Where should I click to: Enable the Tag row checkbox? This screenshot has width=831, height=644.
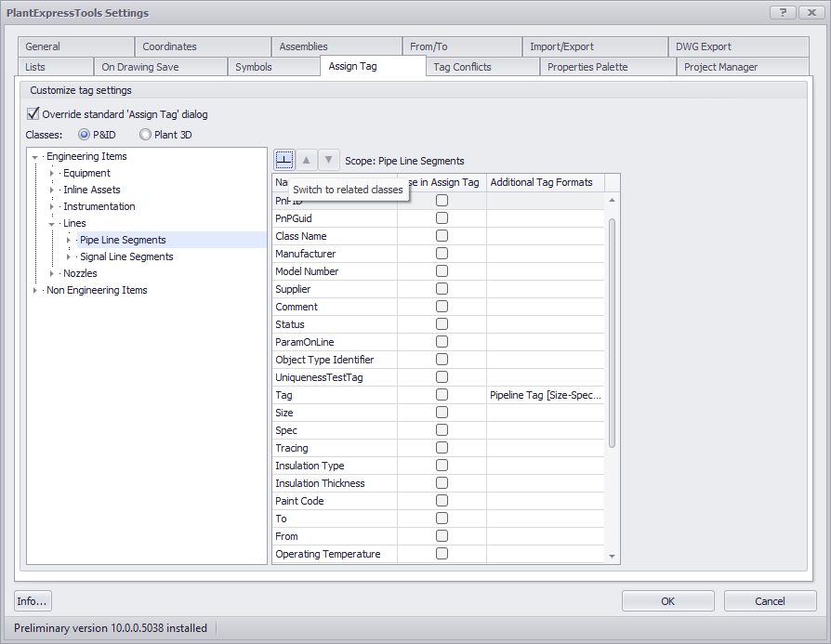tap(442, 395)
